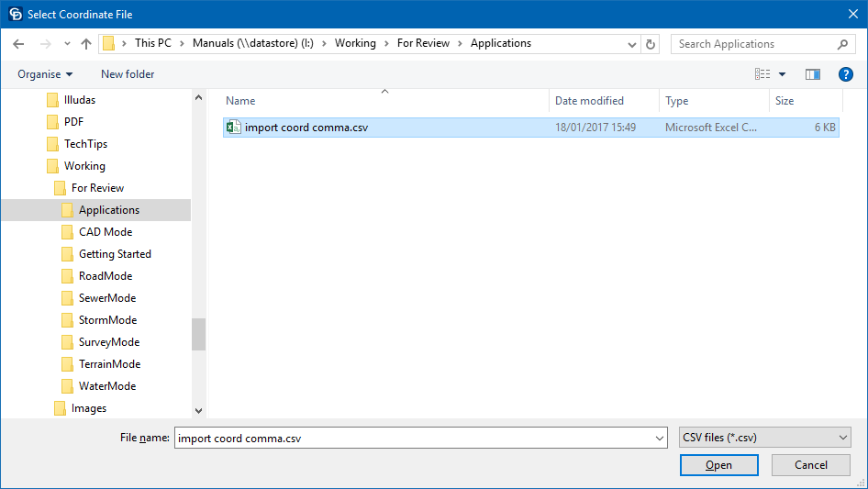Click the Excel icon of import coord comma.csv

pyautogui.click(x=234, y=128)
